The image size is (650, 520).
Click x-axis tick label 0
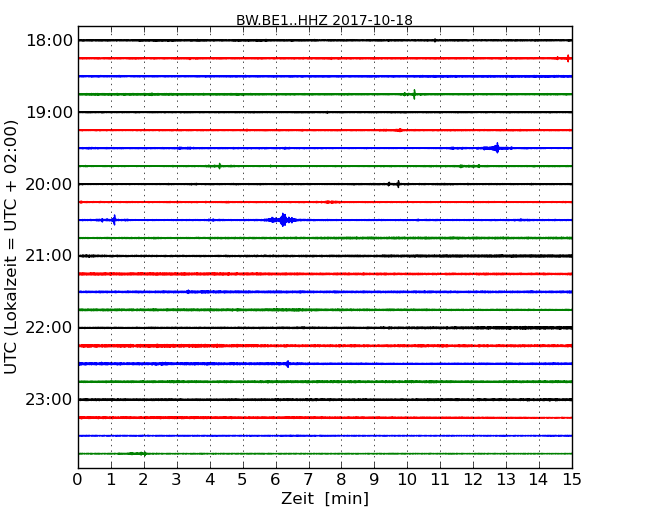(78, 479)
